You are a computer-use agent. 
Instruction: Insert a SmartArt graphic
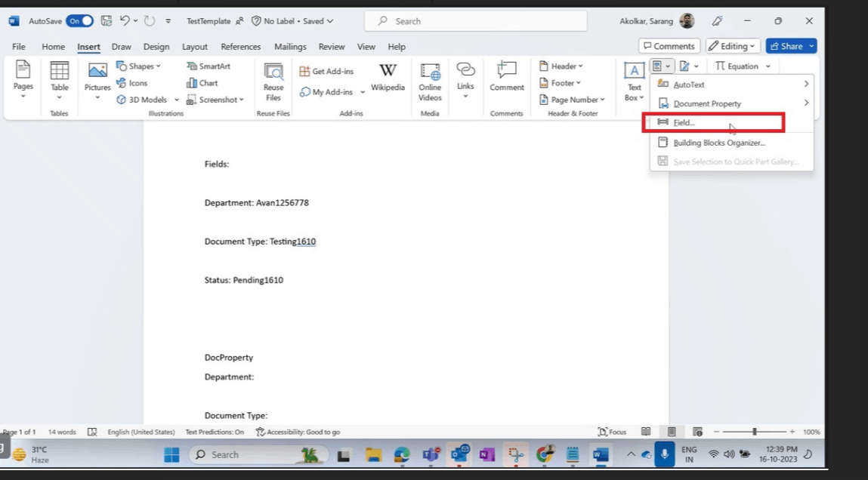(x=209, y=66)
